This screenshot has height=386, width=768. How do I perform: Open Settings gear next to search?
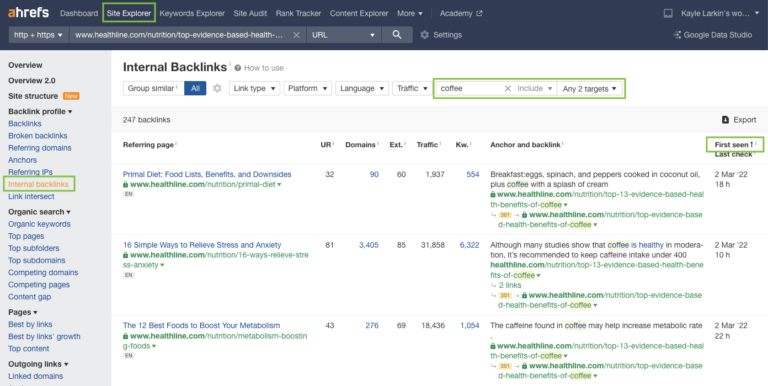click(x=425, y=35)
